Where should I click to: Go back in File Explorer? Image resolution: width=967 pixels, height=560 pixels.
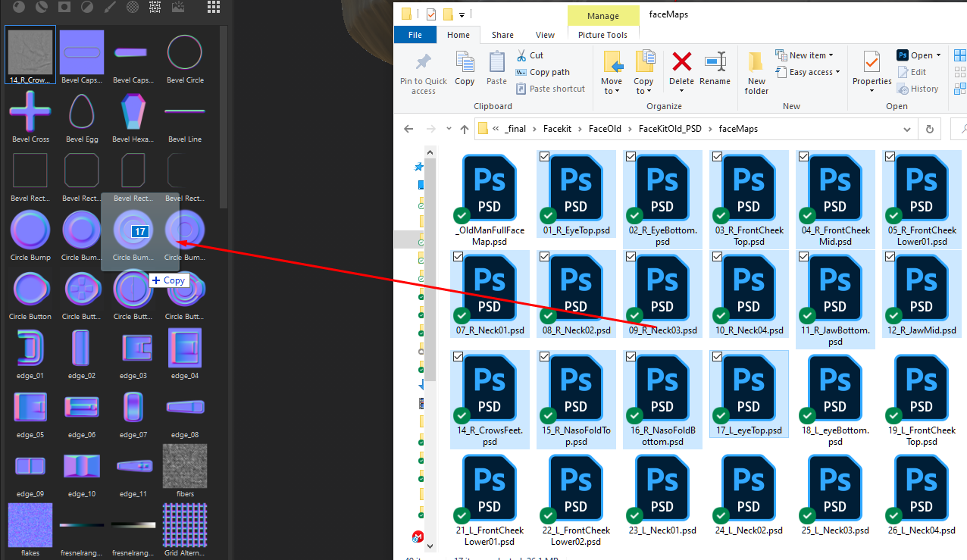tap(408, 129)
